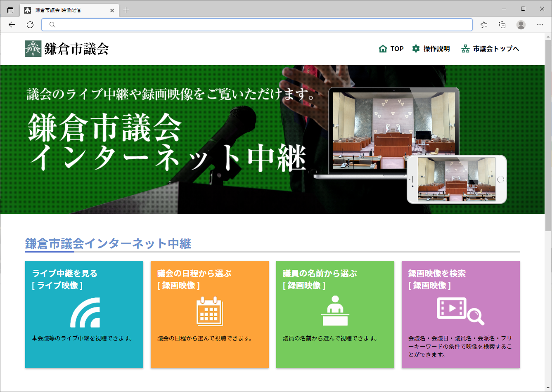Click the calendar icon in the orange card
Screen dimensions: 552x392
coord(210,311)
